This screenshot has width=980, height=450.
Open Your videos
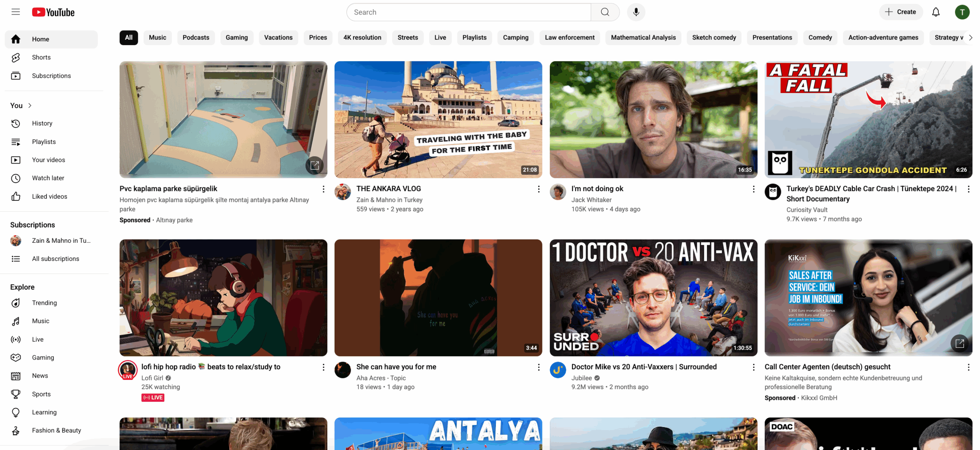[51, 160]
